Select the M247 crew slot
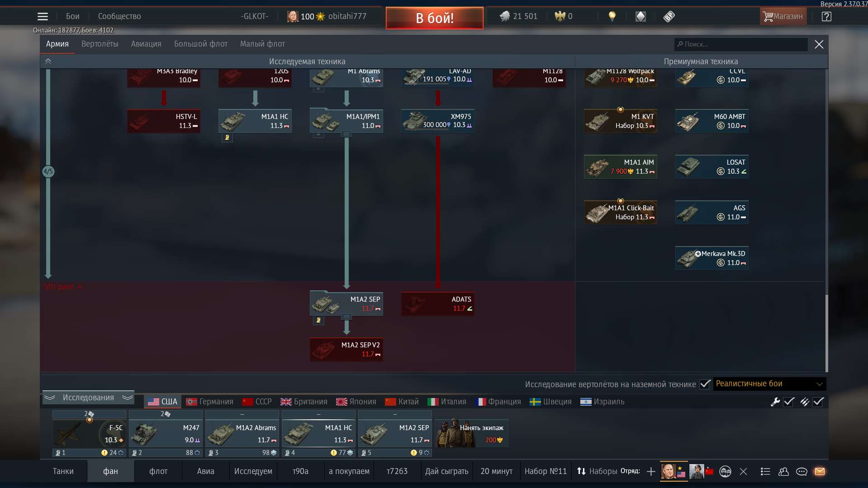This screenshot has width=868, height=488. click(x=166, y=433)
